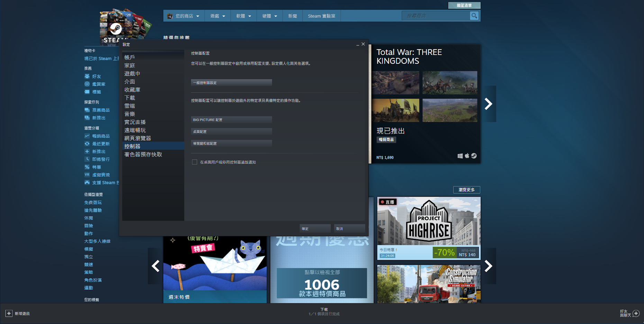Open the 願望清單 wishlist button
Image resolution: width=644 pixels, height=324 pixels.
pyautogui.click(x=464, y=6)
